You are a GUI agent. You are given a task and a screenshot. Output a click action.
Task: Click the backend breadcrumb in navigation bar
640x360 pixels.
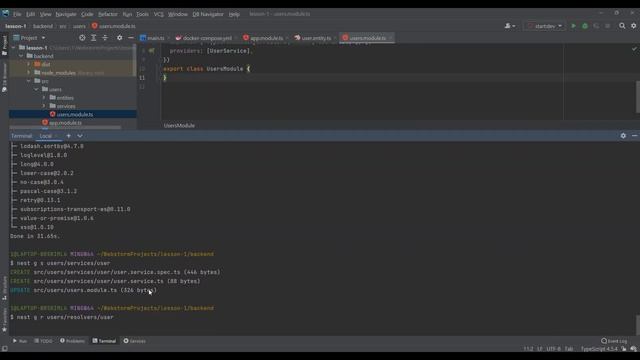point(43,26)
